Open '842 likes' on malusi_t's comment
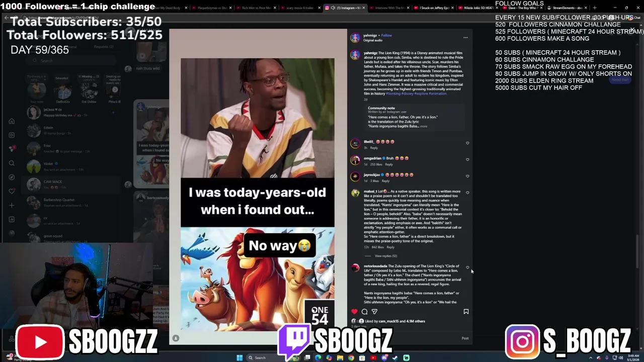 378,247
